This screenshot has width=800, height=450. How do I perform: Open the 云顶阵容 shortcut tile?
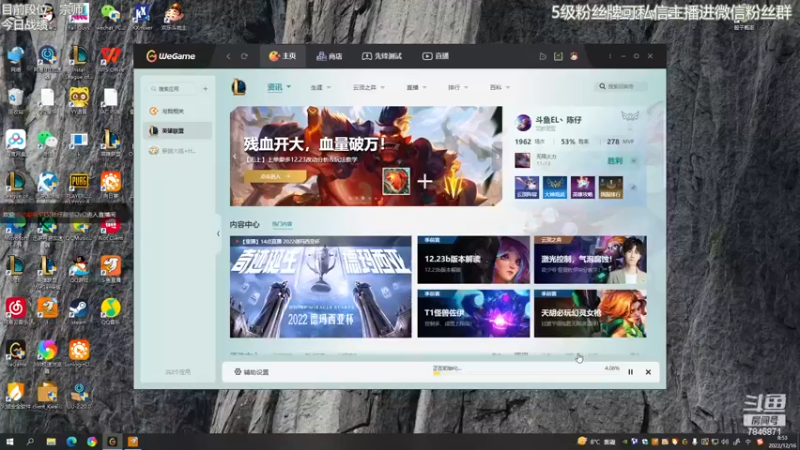pyautogui.click(x=527, y=187)
